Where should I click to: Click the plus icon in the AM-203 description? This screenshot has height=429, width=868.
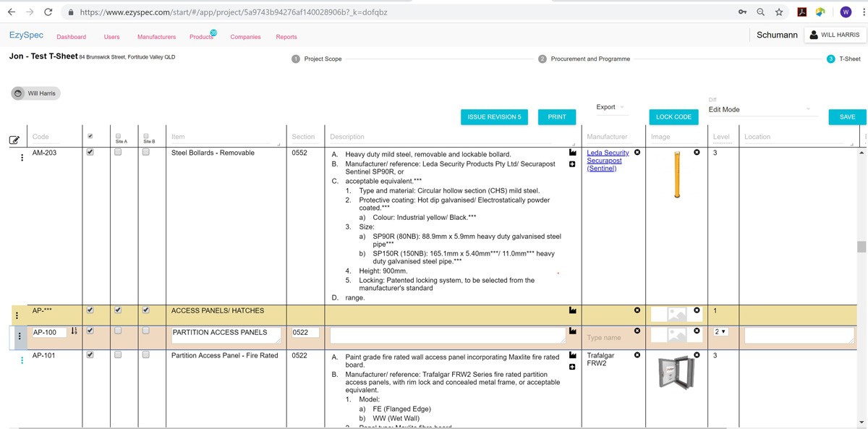pyautogui.click(x=573, y=165)
